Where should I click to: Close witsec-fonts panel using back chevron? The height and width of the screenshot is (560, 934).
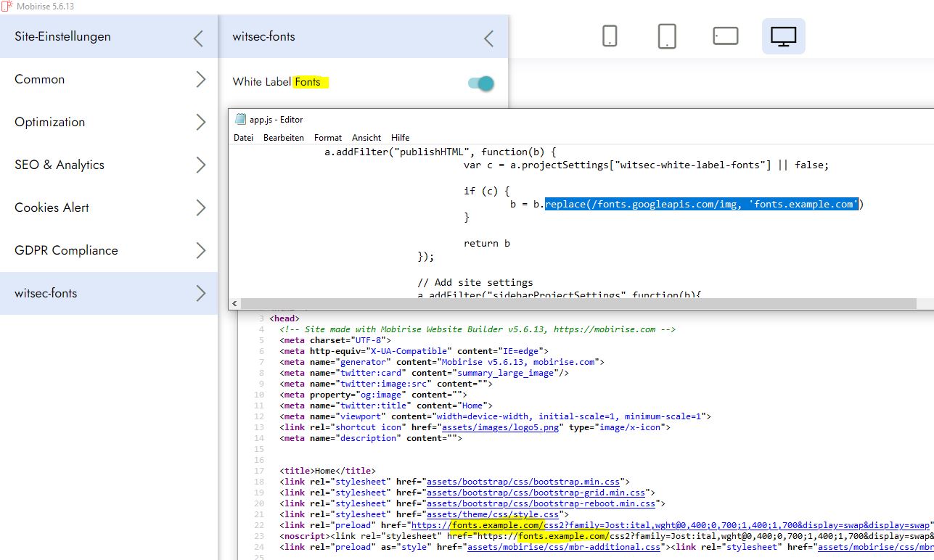[489, 38]
